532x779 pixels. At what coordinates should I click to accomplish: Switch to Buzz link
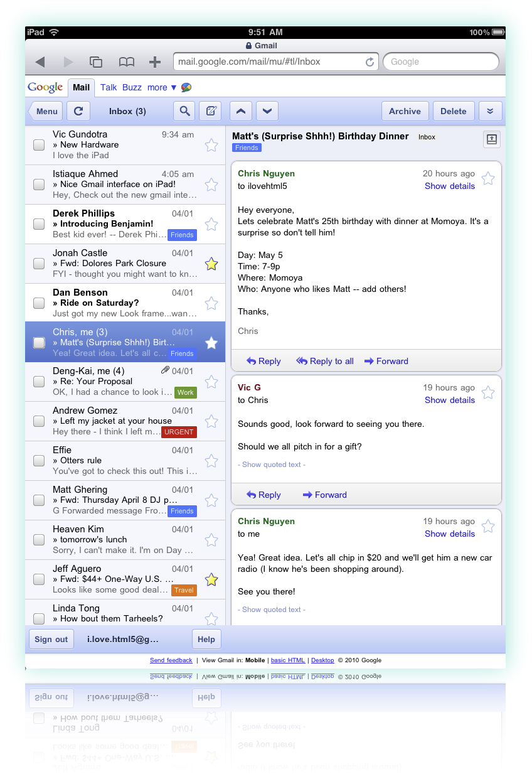(132, 87)
